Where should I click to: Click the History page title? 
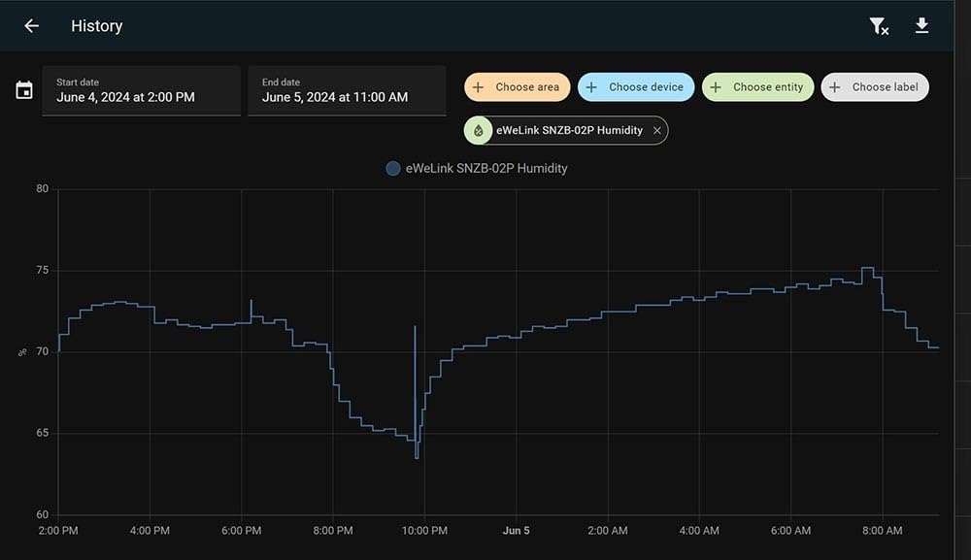pyautogui.click(x=97, y=26)
